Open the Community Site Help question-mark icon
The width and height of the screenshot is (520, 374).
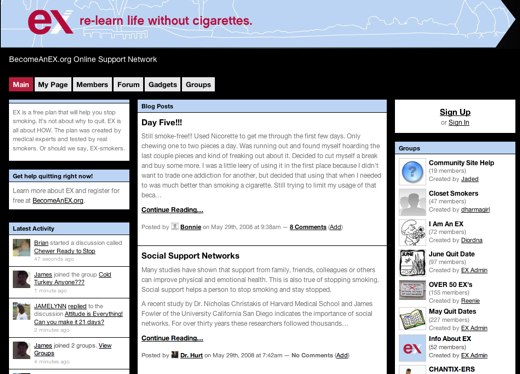pyautogui.click(x=412, y=172)
